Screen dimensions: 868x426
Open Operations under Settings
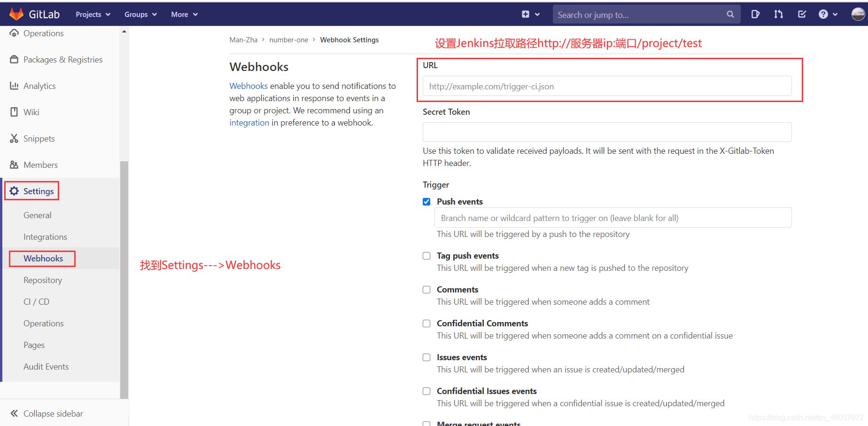coord(44,323)
